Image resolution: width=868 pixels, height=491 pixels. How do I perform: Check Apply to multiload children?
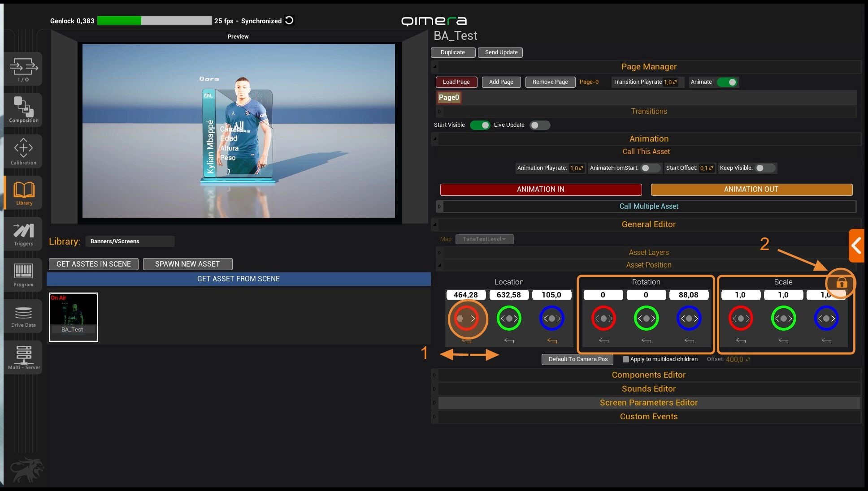point(626,359)
